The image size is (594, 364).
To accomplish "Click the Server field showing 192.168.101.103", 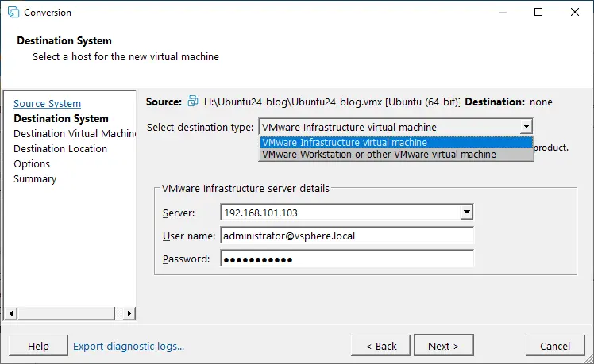I will 341,213.
